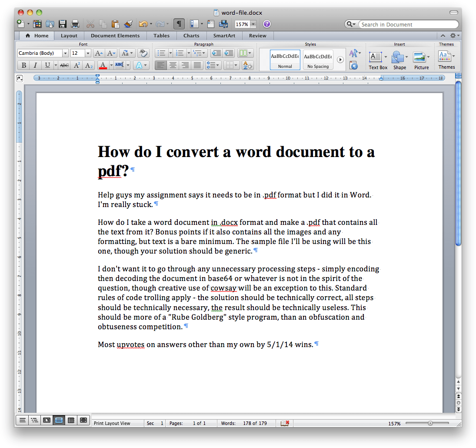This screenshot has height=448, width=476.
Task: Save the document with floppy disk icon
Action: [63, 24]
